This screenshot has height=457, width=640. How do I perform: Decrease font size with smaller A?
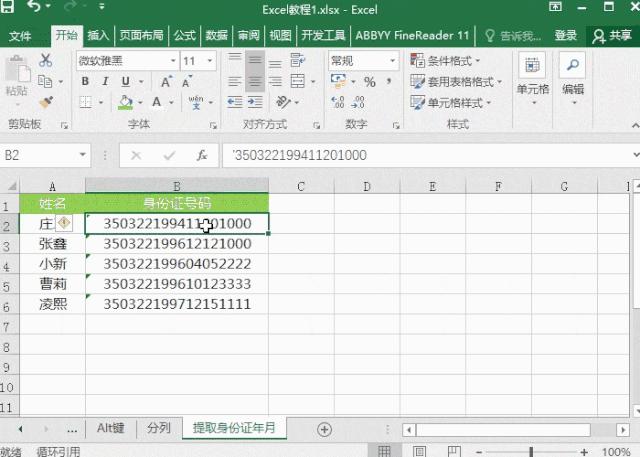[x=187, y=82]
